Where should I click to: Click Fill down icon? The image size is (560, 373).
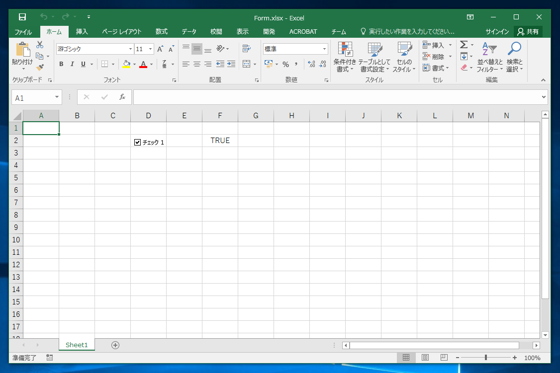point(464,56)
